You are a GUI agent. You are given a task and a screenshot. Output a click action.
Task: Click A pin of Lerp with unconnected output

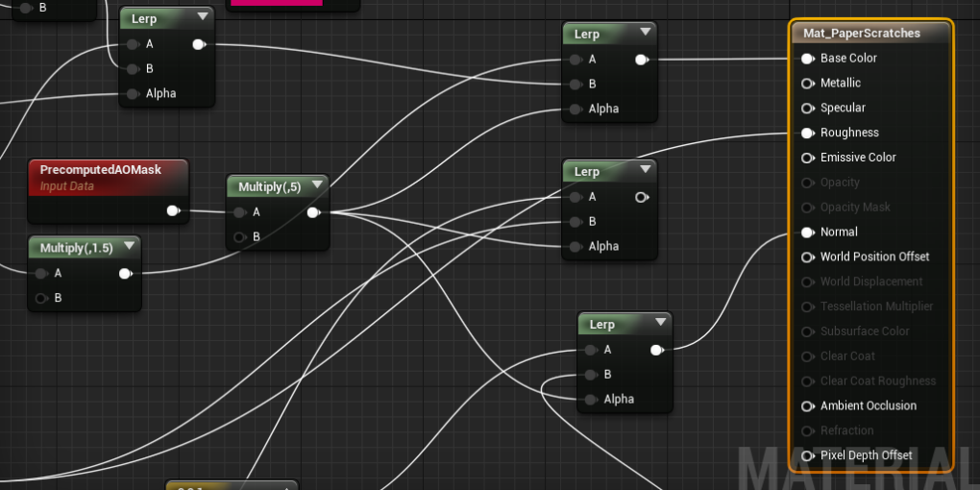pyautogui.click(x=575, y=198)
